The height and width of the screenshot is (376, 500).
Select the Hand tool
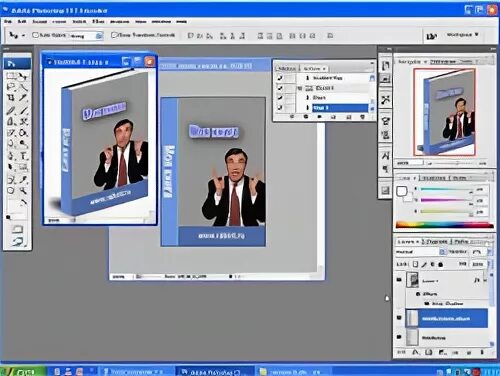(x=11, y=191)
